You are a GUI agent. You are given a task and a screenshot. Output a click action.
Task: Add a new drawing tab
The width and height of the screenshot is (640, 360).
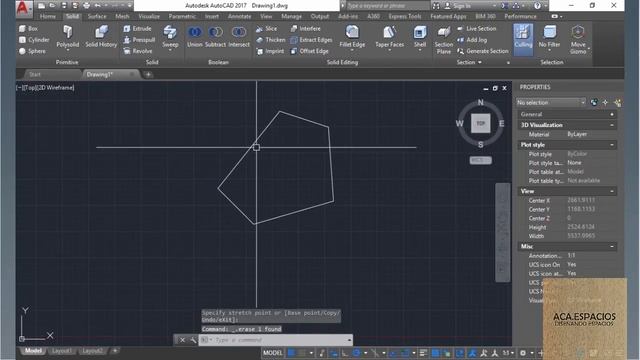148,74
